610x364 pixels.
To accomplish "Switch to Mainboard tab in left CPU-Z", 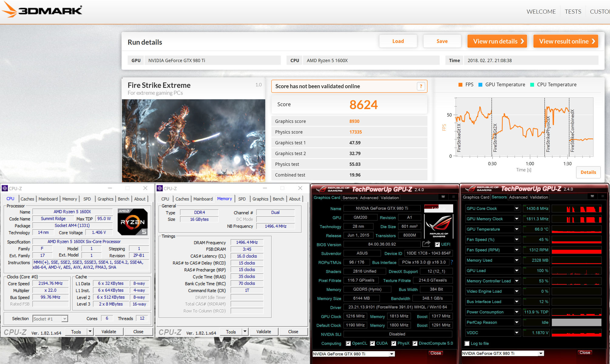I will pos(48,199).
